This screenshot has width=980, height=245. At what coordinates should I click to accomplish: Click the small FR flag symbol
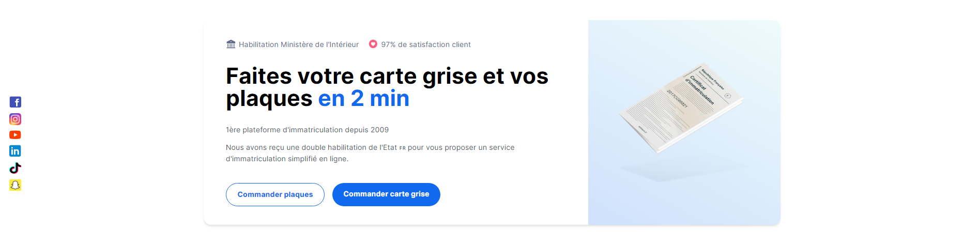point(402,148)
